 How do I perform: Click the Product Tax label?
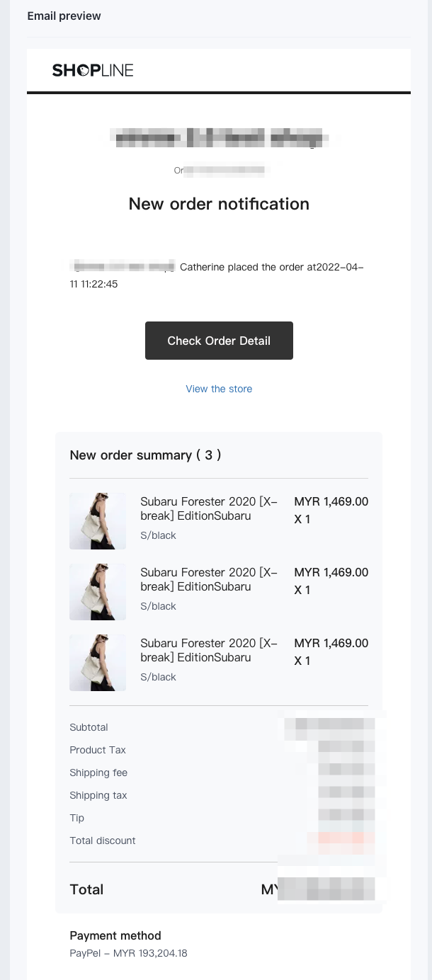coord(98,750)
